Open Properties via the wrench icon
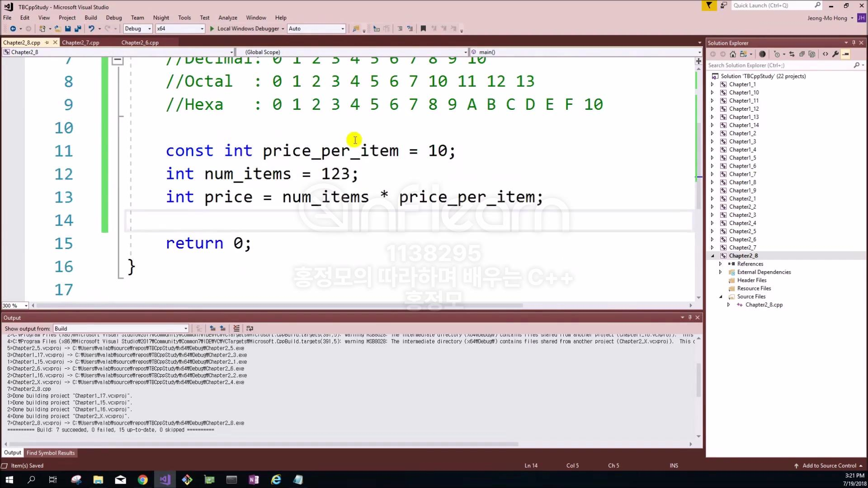 [x=835, y=54]
